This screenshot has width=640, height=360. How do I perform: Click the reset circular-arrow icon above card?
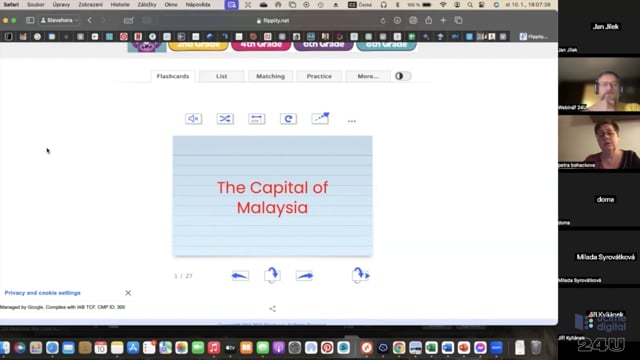tap(288, 119)
